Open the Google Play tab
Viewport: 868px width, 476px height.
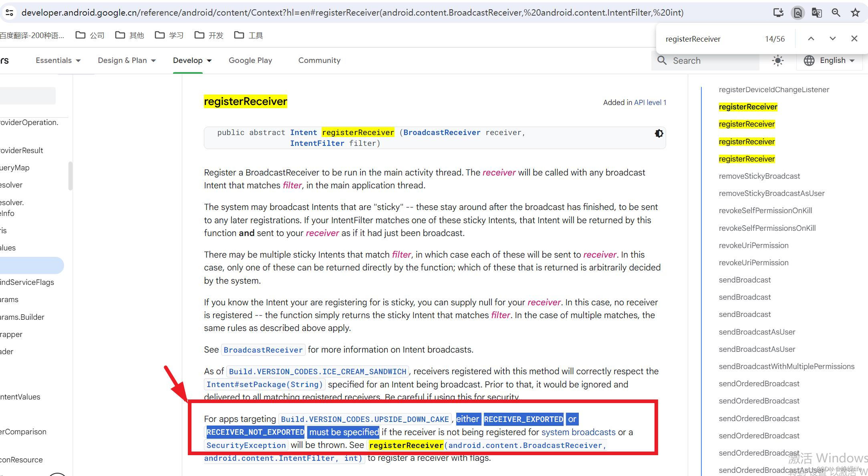(250, 61)
